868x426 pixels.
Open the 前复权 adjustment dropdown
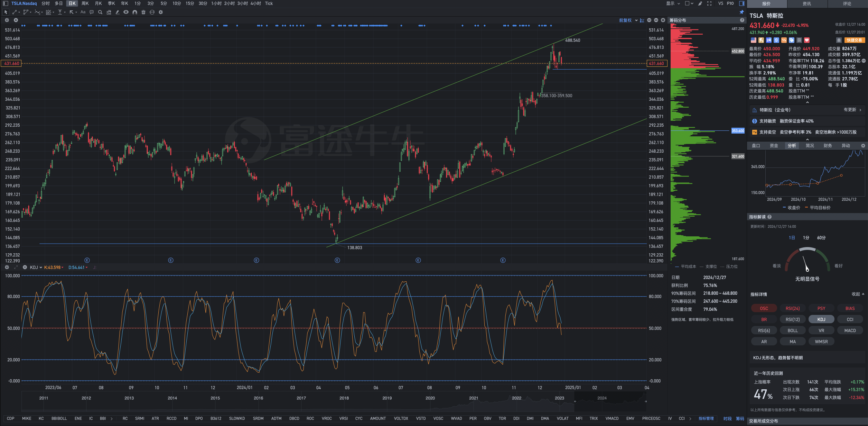coord(628,20)
